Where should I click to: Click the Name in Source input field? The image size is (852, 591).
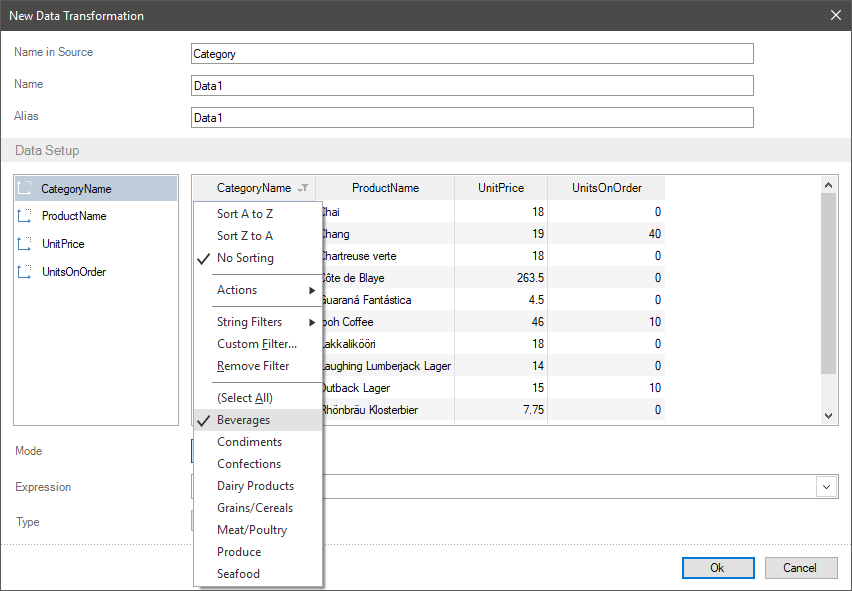471,54
